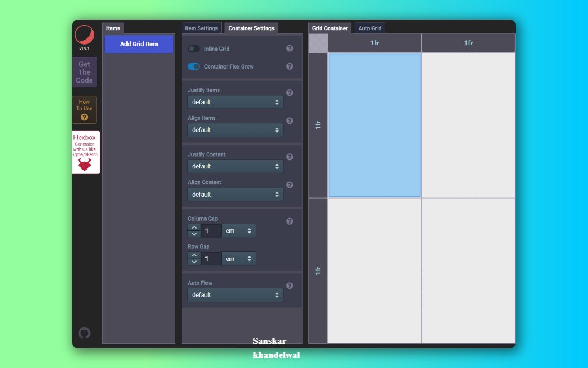Click the second row 1fr header

318,271
